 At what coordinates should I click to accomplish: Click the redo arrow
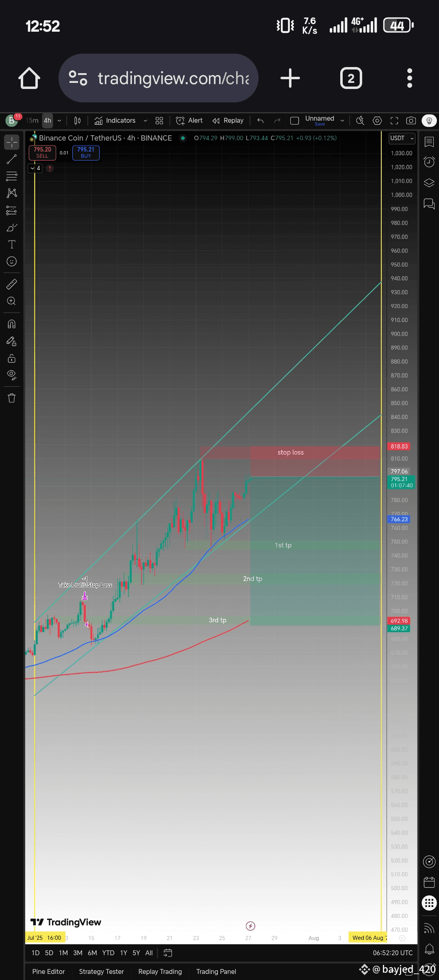point(277,121)
